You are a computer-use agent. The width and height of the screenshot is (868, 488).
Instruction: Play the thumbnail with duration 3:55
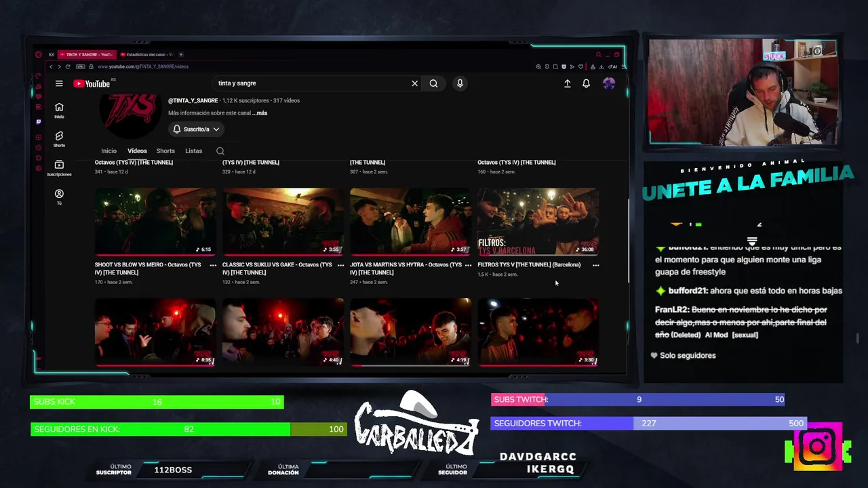(x=283, y=222)
